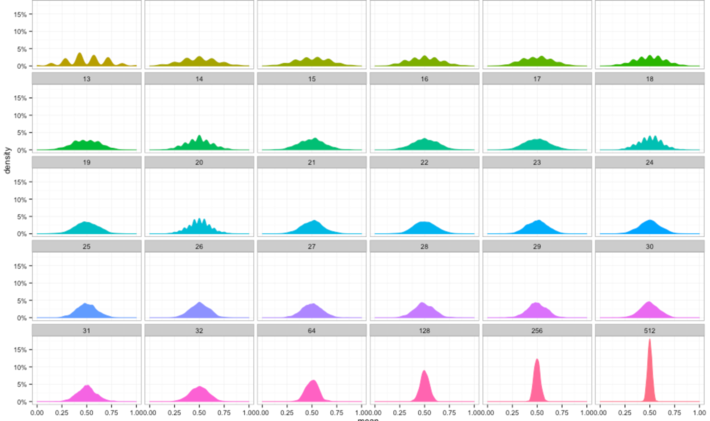The width and height of the screenshot is (710, 421).
Task: Pick the facet strip labeled 19
Action: pos(86,163)
